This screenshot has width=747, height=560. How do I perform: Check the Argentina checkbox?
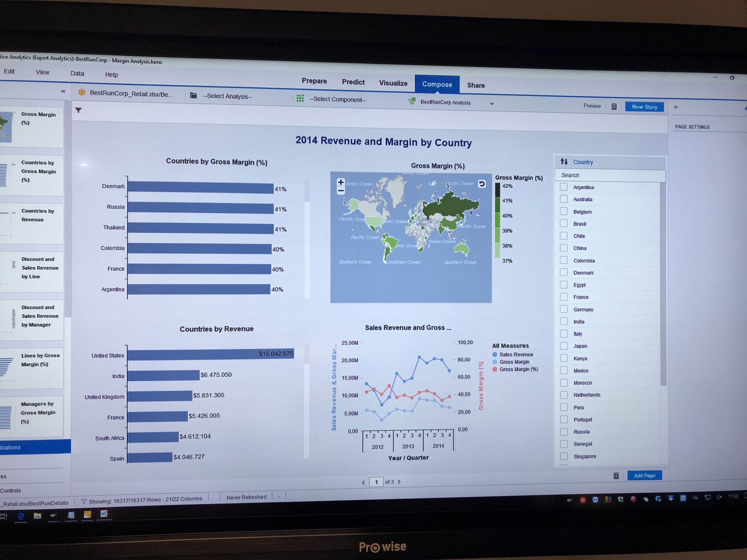[563, 187]
